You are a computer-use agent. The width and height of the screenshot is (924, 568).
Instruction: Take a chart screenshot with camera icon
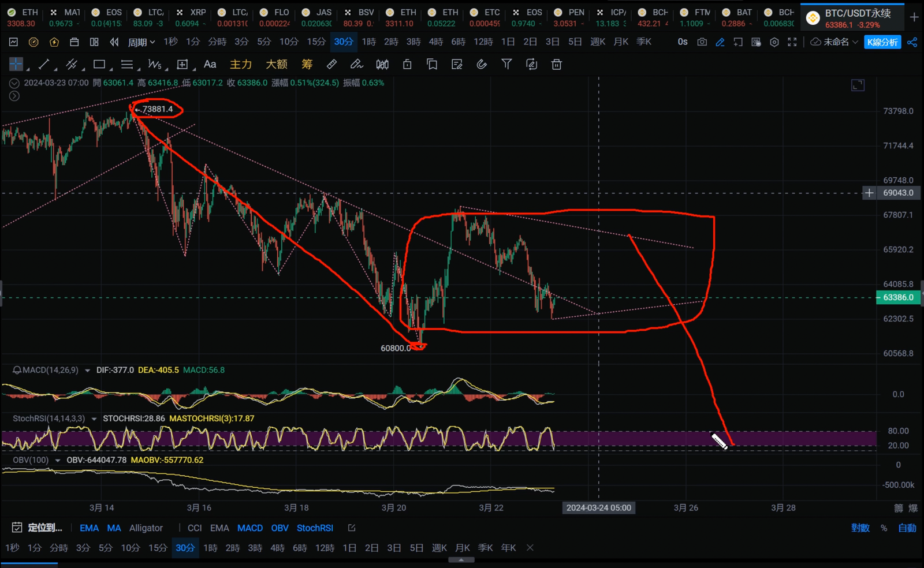click(x=702, y=42)
